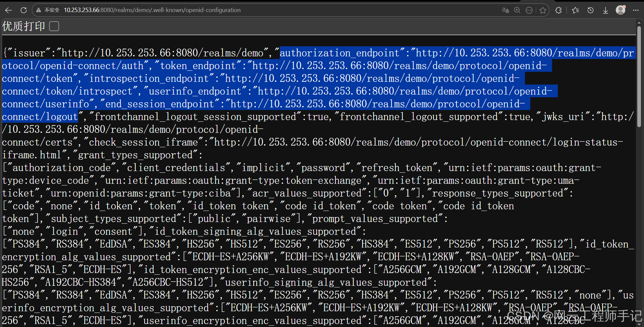Open the translate page icon

[x=505, y=10]
